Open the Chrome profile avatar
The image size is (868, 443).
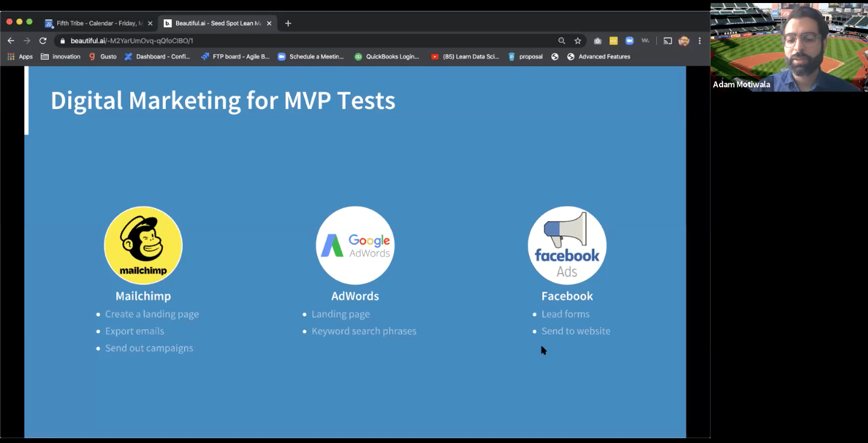tap(683, 41)
